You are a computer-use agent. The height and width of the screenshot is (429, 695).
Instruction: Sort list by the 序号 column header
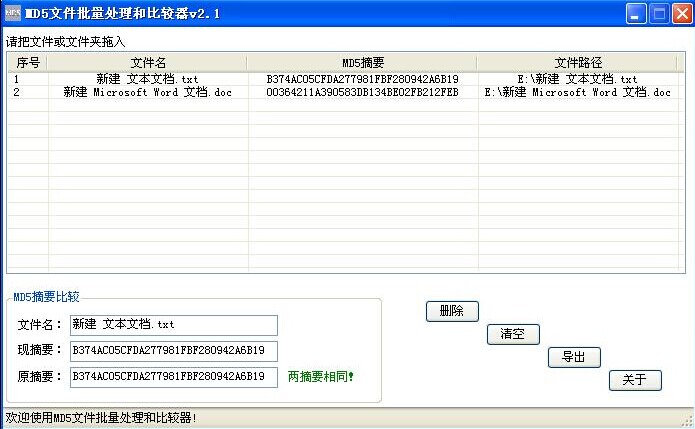click(x=27, y=63)
